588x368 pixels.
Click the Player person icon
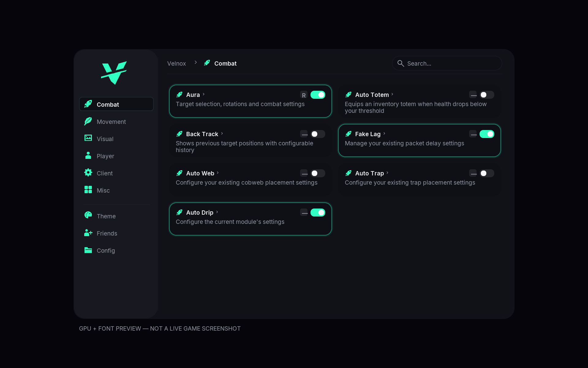pos(88,155)
